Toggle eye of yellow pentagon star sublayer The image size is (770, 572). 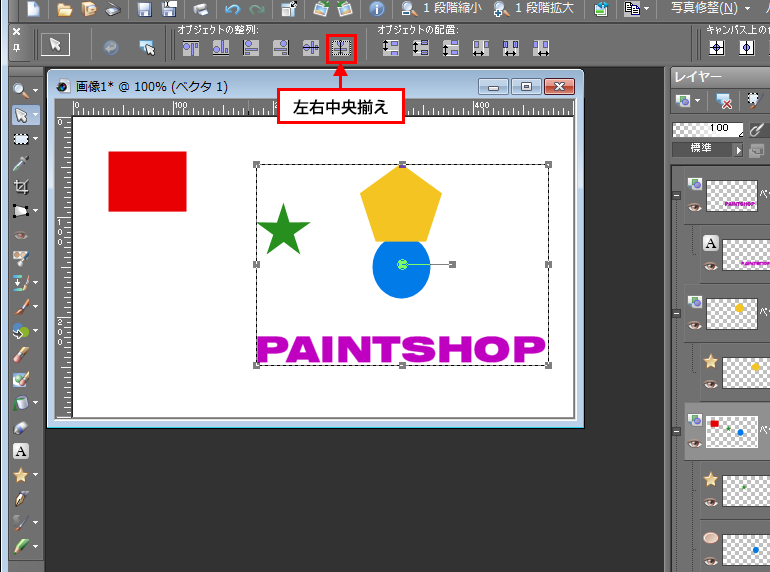(x=711, y=384)
